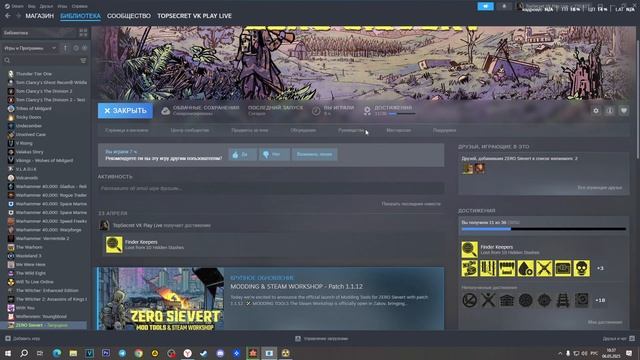Open the Windows taskbar search icon
Image resolution: width=640 pixels, height=360 pixels.
coord(24,353)
